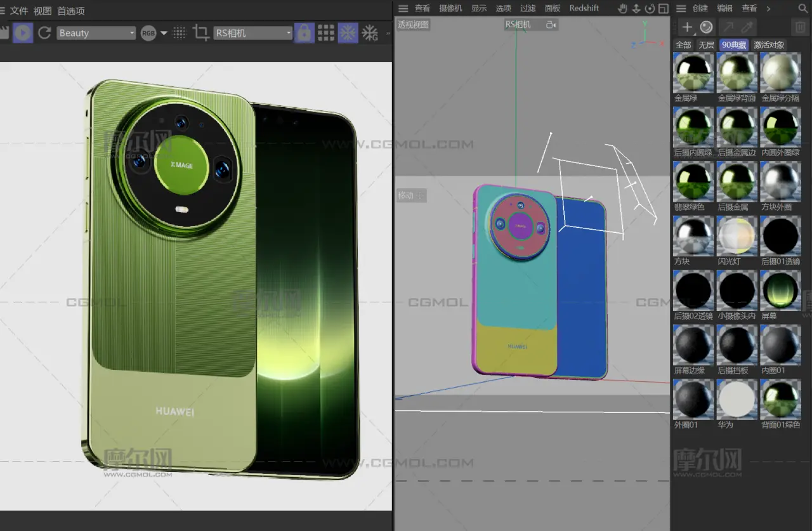Select the 屏幕 material thumbnail
The width and height of the screenshot is (812, 531).
[x=780, y=291]
